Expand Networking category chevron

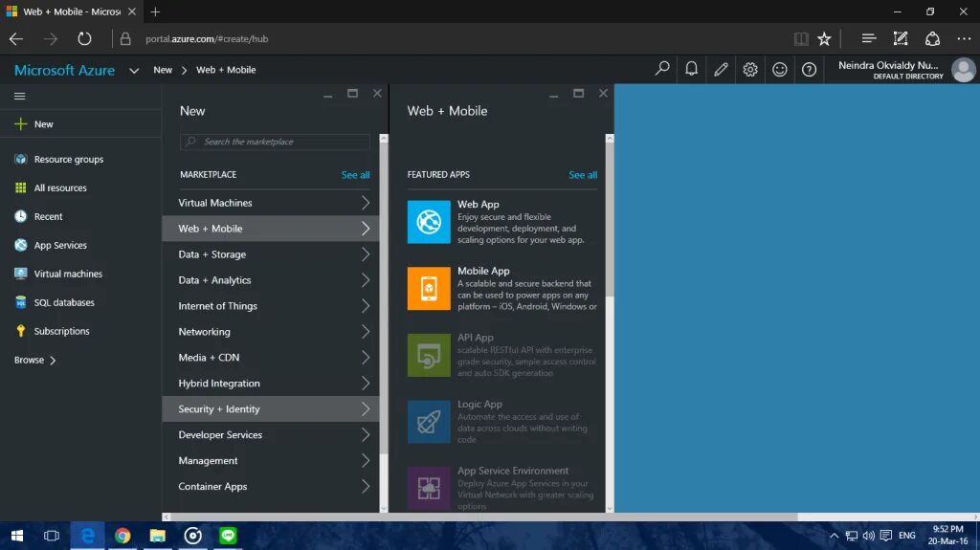click(x=366, y=331)
